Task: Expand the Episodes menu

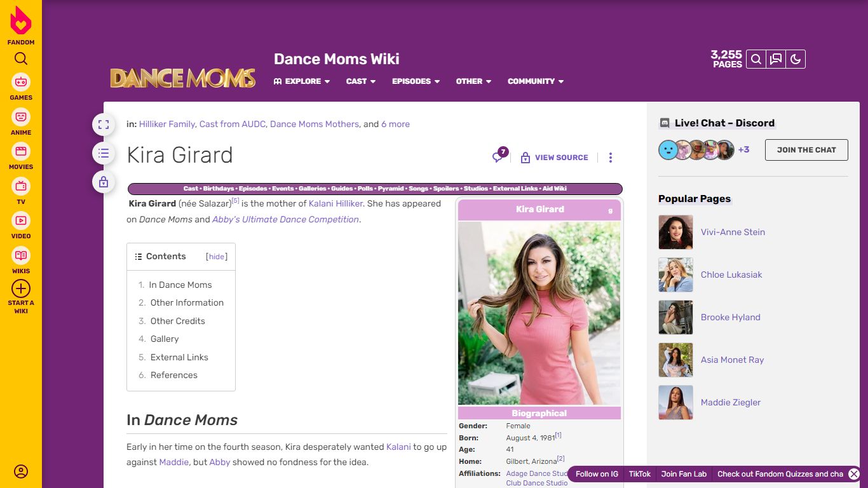Action: point(416,81)
